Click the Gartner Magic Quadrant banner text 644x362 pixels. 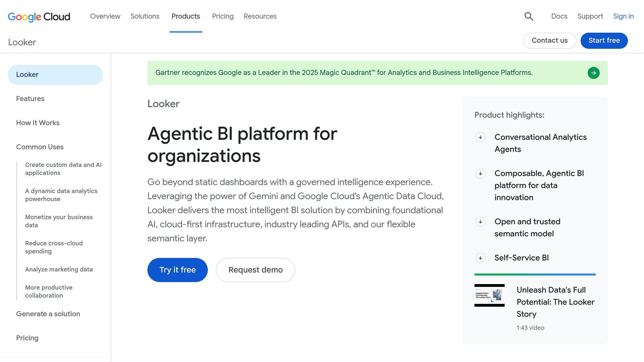coord(344,73)
